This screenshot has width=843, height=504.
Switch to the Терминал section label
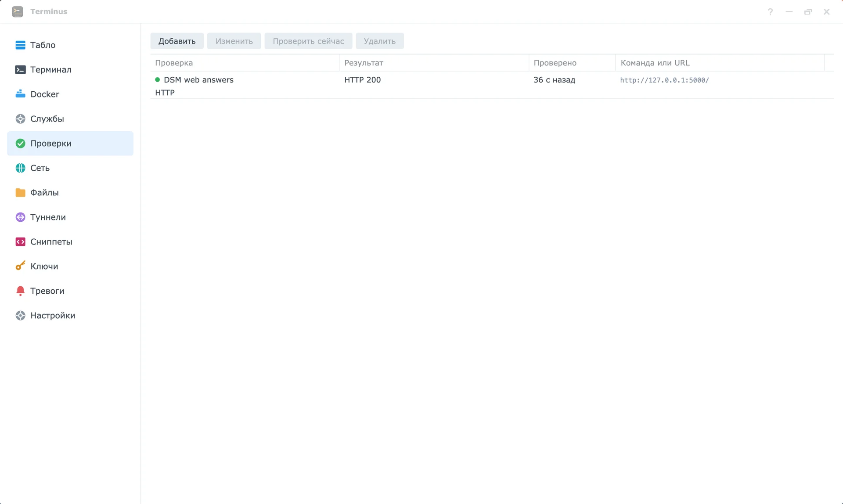pyautogui.click(x=51, y=69)
